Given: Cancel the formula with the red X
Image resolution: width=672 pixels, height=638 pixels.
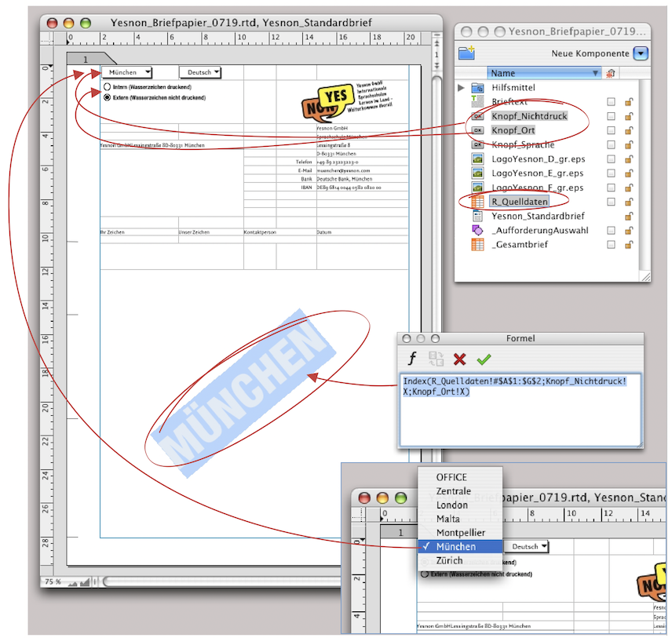Looking at the screenshot, I should (x=460, y=359).
